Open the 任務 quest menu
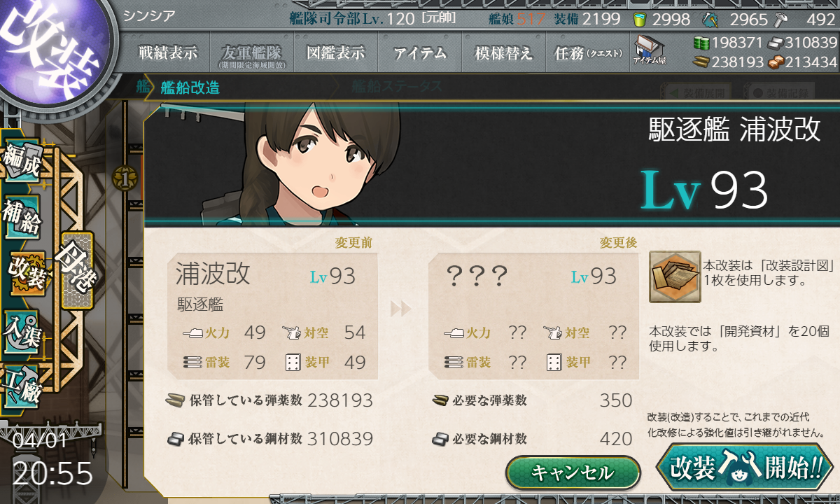Image resolution: width=840 pixels, height=504 pixels. pyautogui.click(x=587, y=52)
